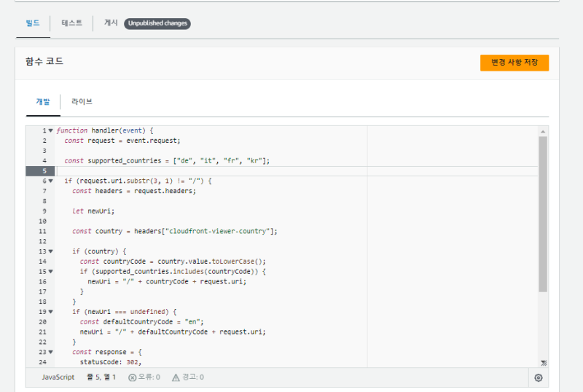Click the resize grip at editor bottom-right corner
Image resolution: width=583 pixels, height=392 pixels.
click(x=544, y=363)
